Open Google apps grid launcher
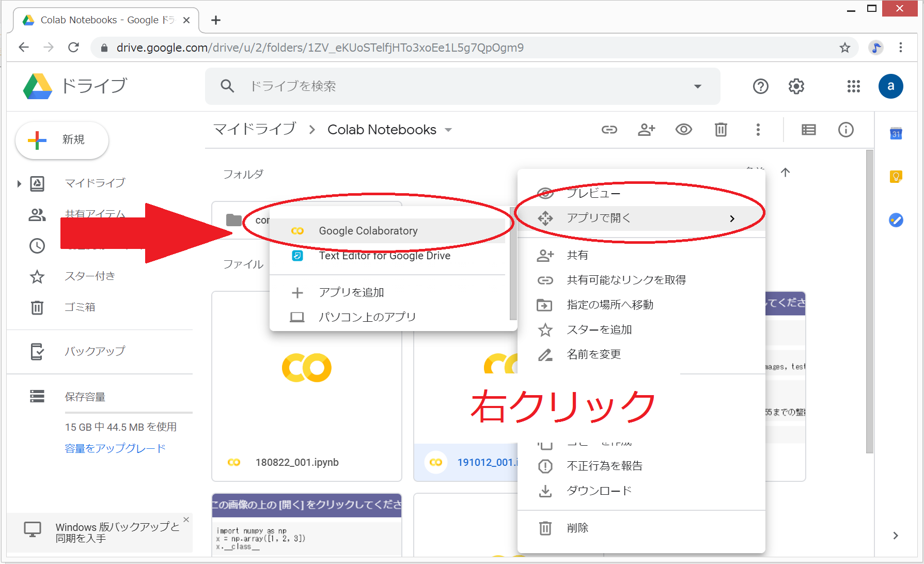The image size is (924, 564). tap(853, 86)
